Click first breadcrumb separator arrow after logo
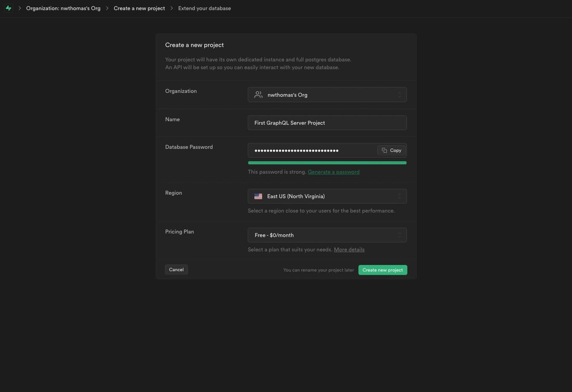The height and width of the screenshot is (392, 572). [20, 8]
